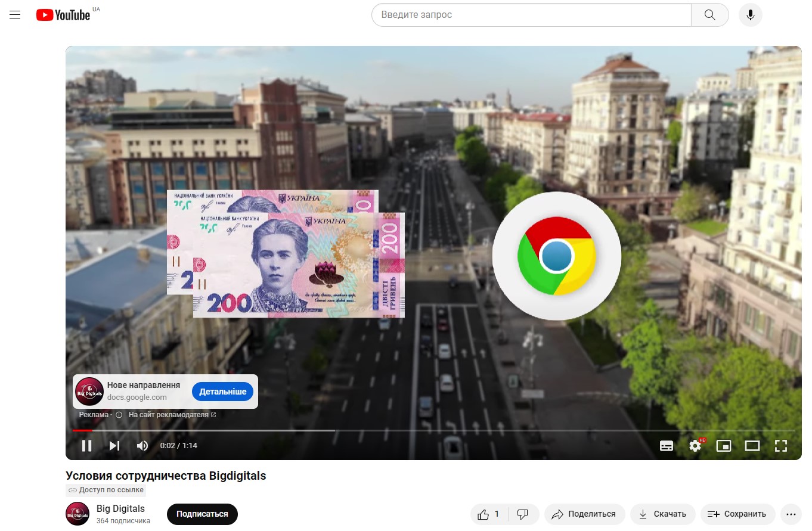812x531 pixels.
Task: Mute the video volume
Action: [142, 446]
